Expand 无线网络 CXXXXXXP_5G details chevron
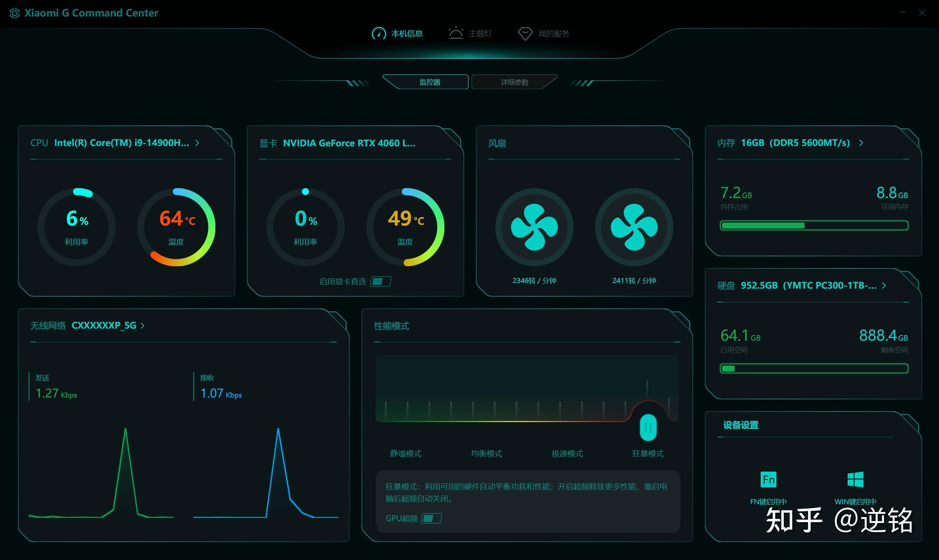939x560 pixels. click(142, 326)
